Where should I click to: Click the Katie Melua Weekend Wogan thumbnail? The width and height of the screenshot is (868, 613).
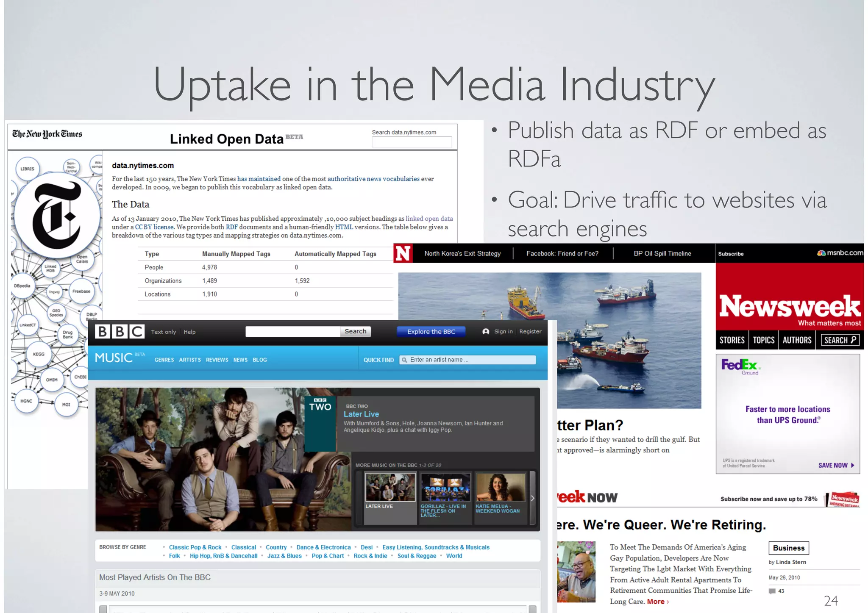tap(501, 487)
